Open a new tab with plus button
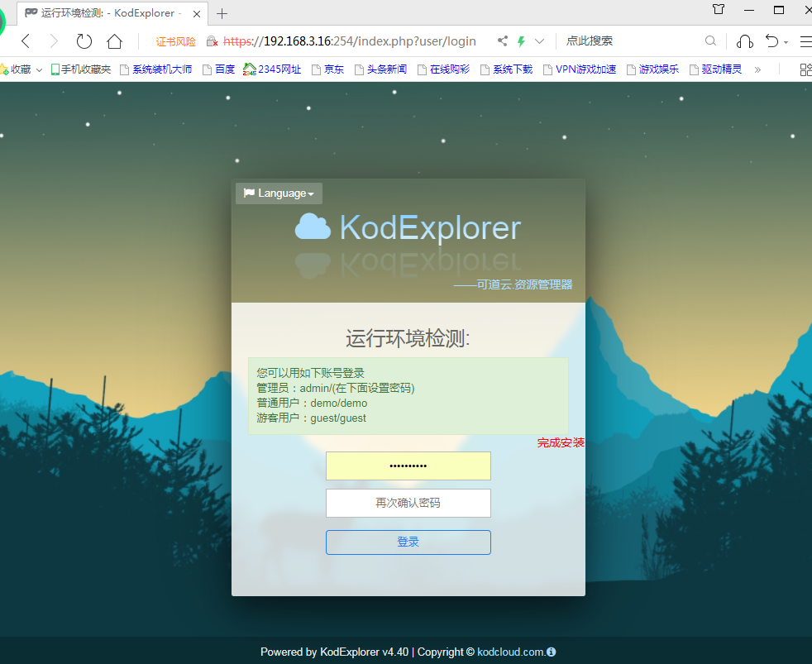The height and width of the screenshot is (664, 812). click(222, 13)
